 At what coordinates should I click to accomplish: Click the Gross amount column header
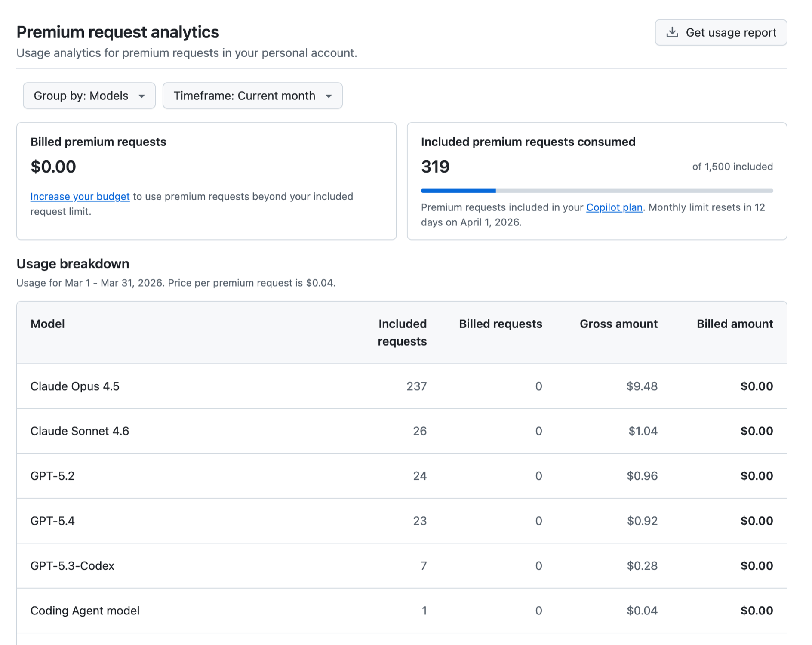(618, 324)
